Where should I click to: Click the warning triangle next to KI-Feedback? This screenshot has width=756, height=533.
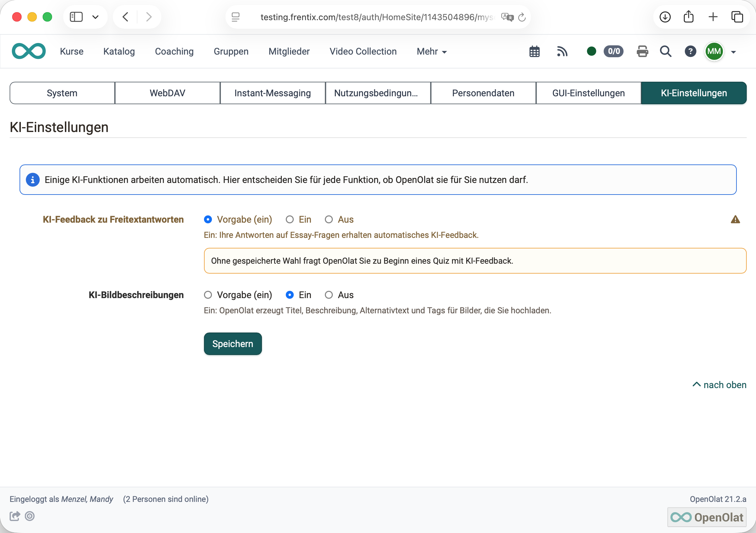(x=735, y=219)
